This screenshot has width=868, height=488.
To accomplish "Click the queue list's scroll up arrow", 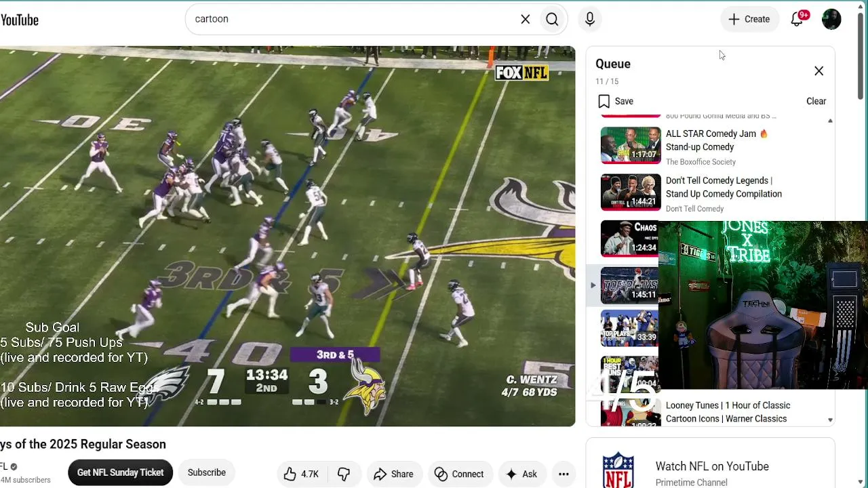I will click(830, 121).
